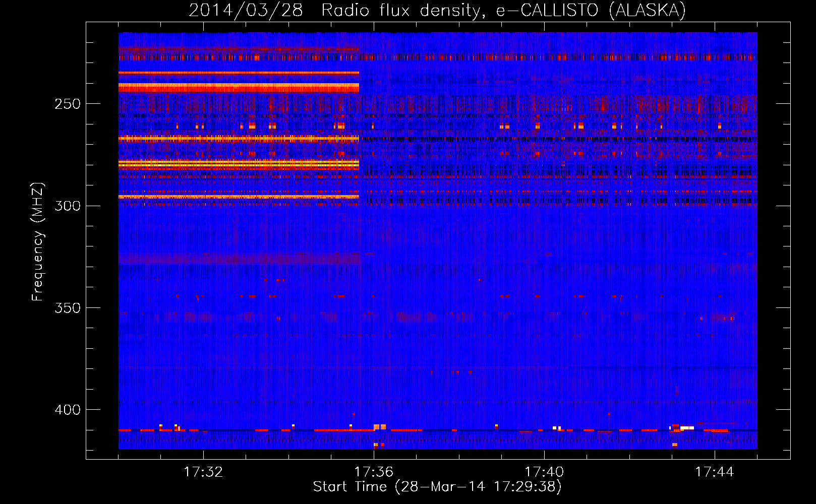
Task: Click the 17:44 time tick label
Action: point(715,472)
